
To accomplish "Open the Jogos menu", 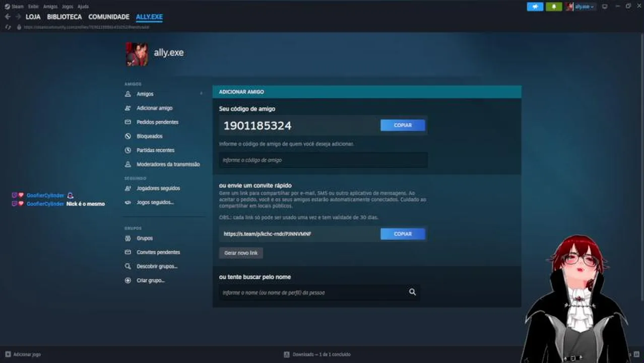I will [68, 7].
